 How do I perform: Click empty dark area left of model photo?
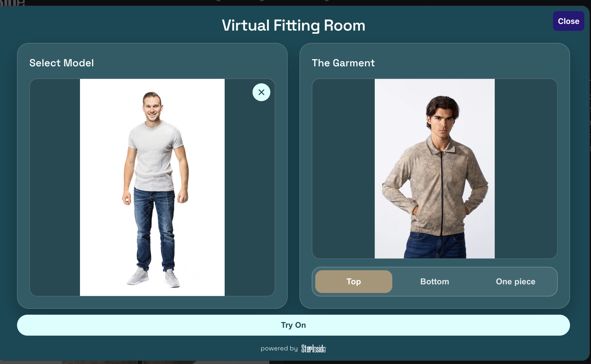55,187
